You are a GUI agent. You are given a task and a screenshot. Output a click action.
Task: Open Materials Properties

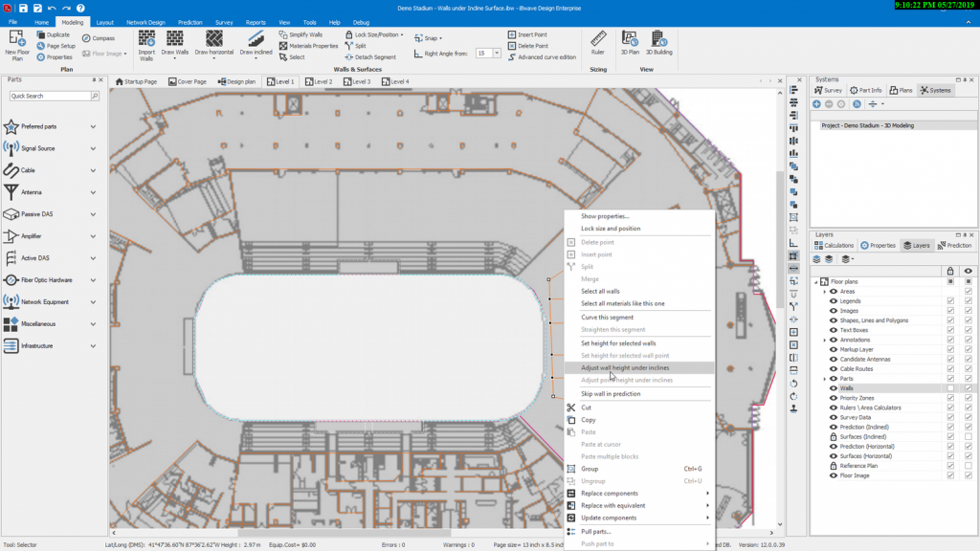coord(309,46)
